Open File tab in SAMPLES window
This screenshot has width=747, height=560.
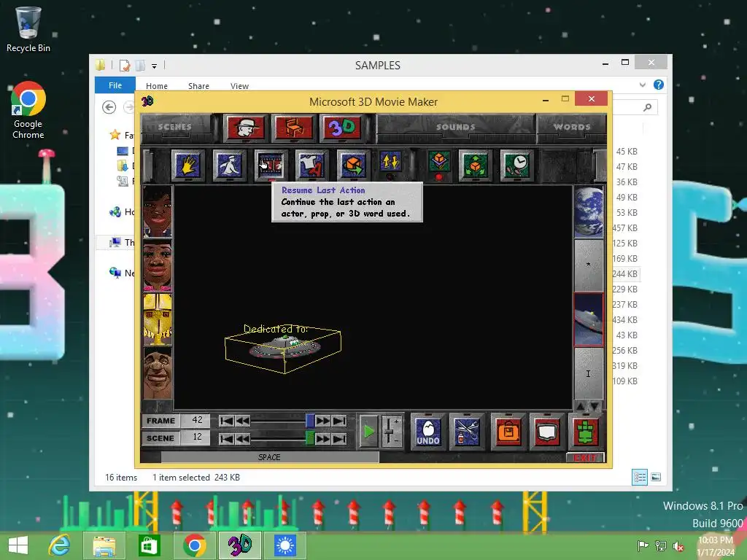115,85
